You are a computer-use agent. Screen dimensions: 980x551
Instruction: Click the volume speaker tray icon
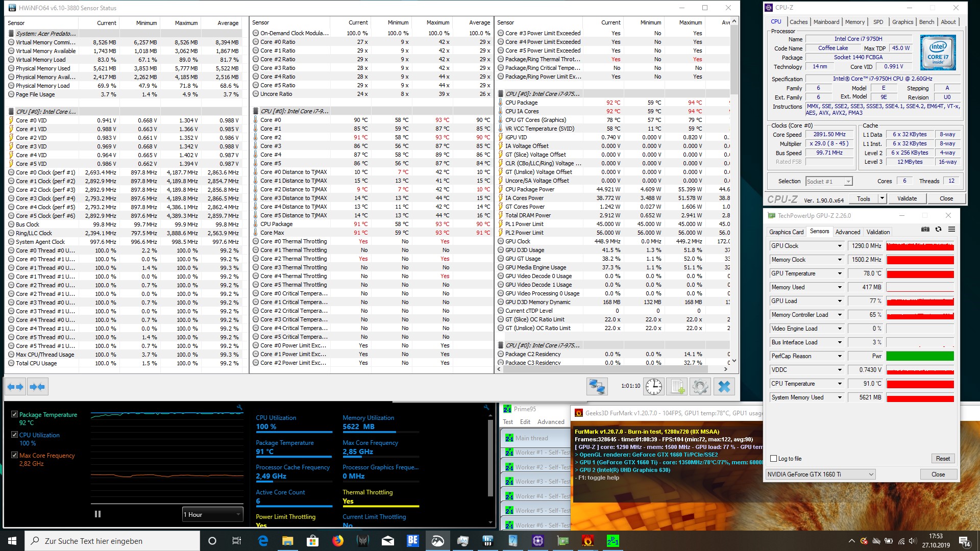click(x=913, y=541)
